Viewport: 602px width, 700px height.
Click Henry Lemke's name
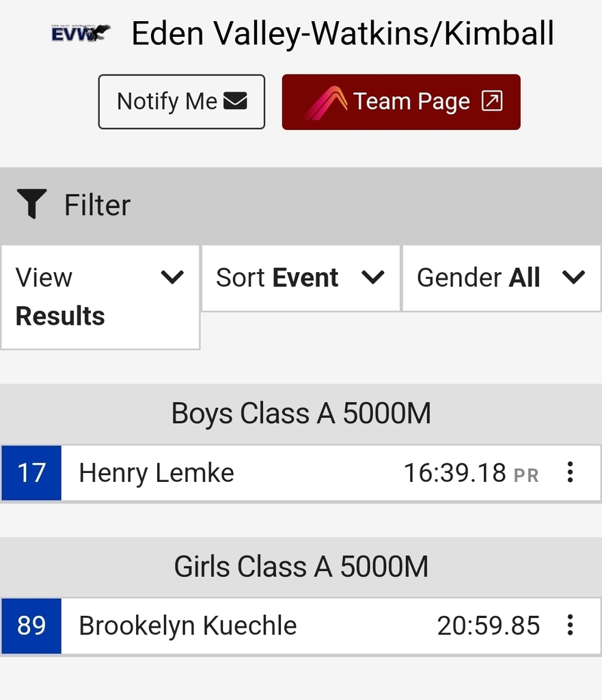pyautogui.click(x=156, y=473)
